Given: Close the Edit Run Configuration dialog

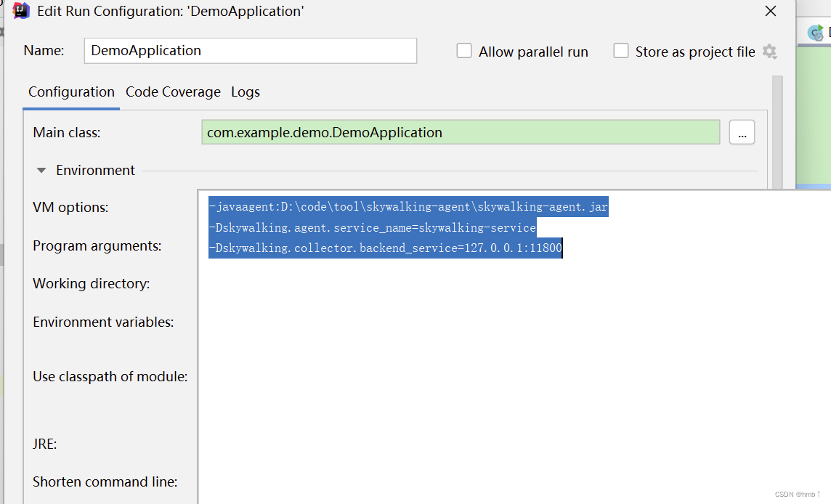Looking at the screenshot, I should tap(771, 11).
